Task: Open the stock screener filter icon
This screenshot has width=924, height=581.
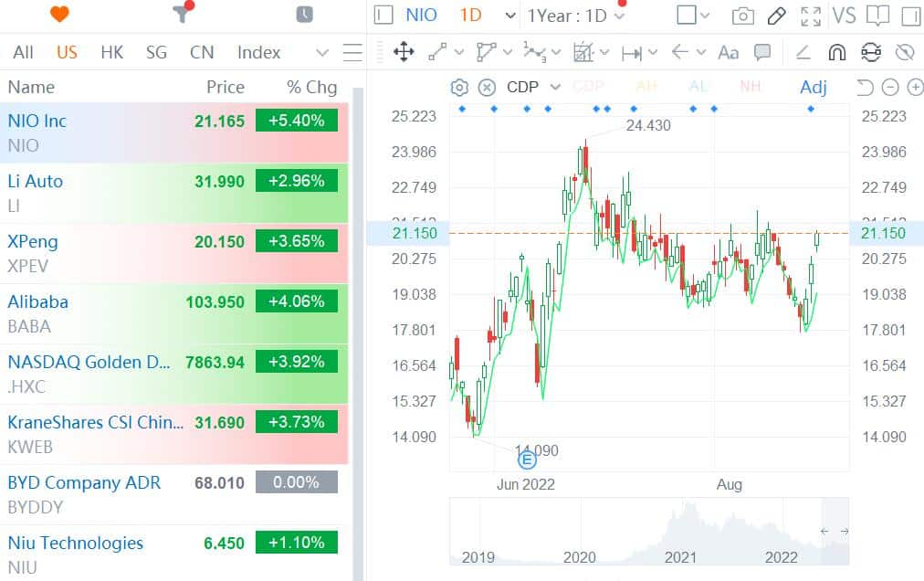Action: click(182, 15)
